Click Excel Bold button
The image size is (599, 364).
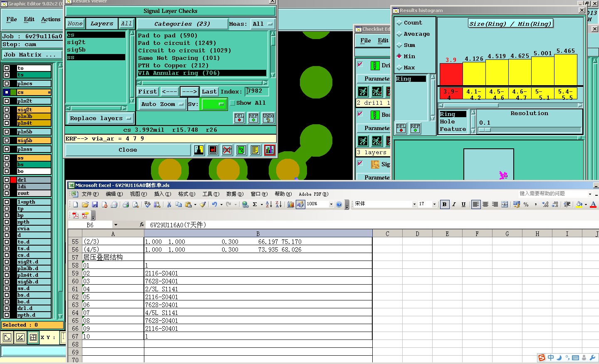pos(445,204)
